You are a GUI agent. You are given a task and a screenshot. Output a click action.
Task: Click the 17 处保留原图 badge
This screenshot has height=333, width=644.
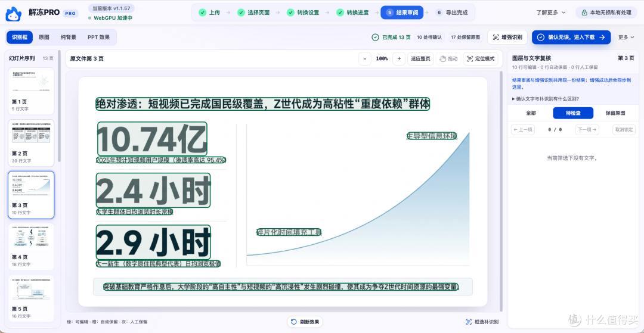click(465, 38)
